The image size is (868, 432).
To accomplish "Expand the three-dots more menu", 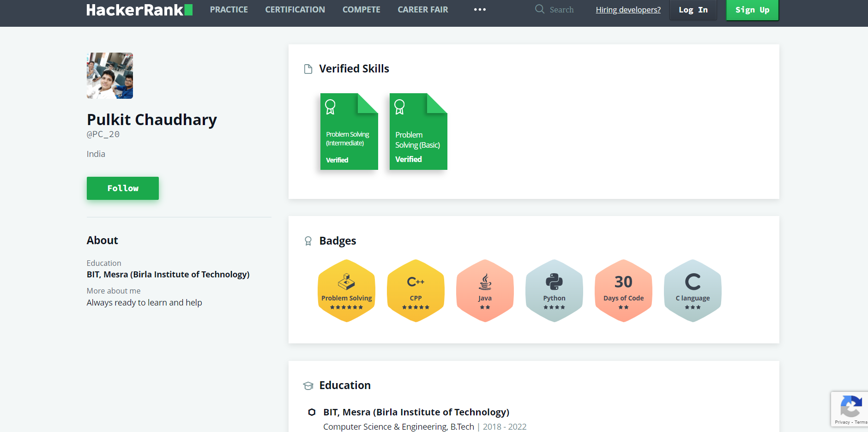I will click(480, 9).
